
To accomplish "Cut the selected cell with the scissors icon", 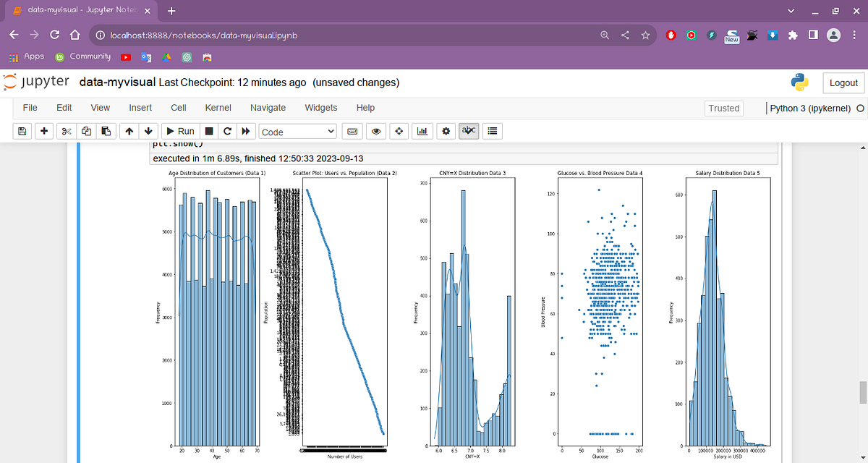I will click(67, 131).
